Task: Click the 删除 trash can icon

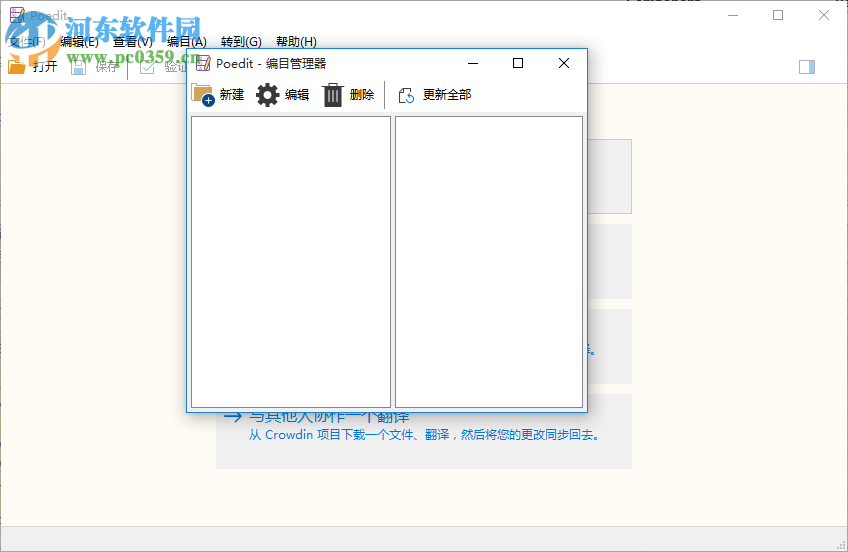Action: [x=333, y=95]
